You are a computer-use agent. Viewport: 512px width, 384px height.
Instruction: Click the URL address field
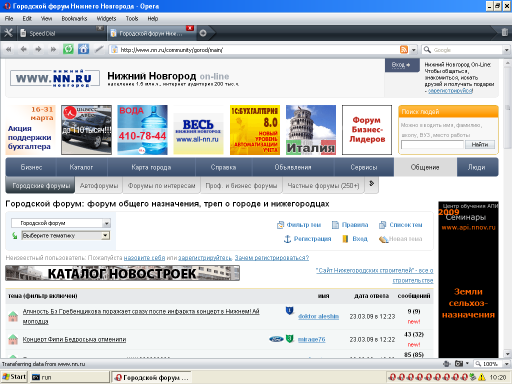(x=258, y=50)
